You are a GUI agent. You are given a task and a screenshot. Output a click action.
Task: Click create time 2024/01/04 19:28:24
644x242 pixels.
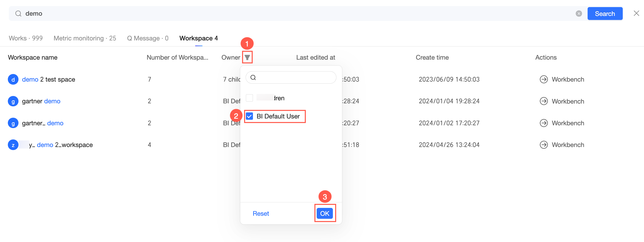(449, 101)
